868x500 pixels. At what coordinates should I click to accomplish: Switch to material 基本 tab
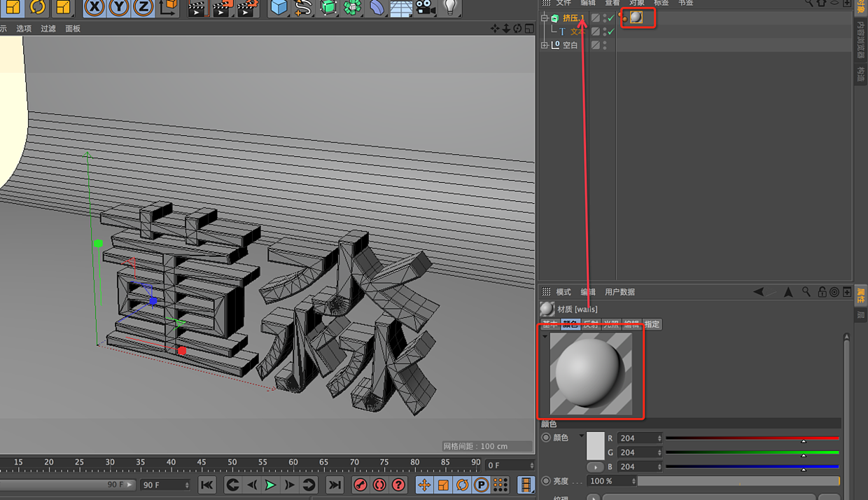(x=549, y=324)
